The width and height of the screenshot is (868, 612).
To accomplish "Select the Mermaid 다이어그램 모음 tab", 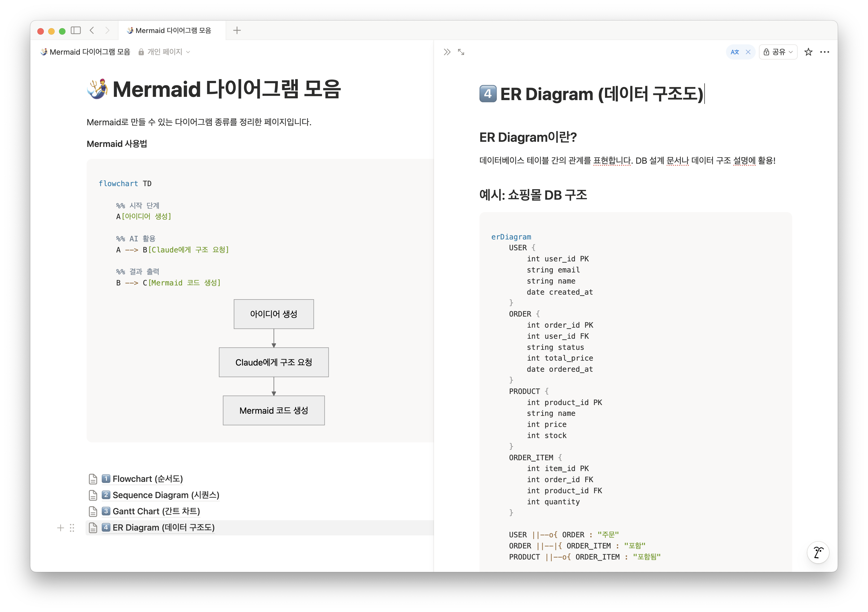I will (169, 31).
